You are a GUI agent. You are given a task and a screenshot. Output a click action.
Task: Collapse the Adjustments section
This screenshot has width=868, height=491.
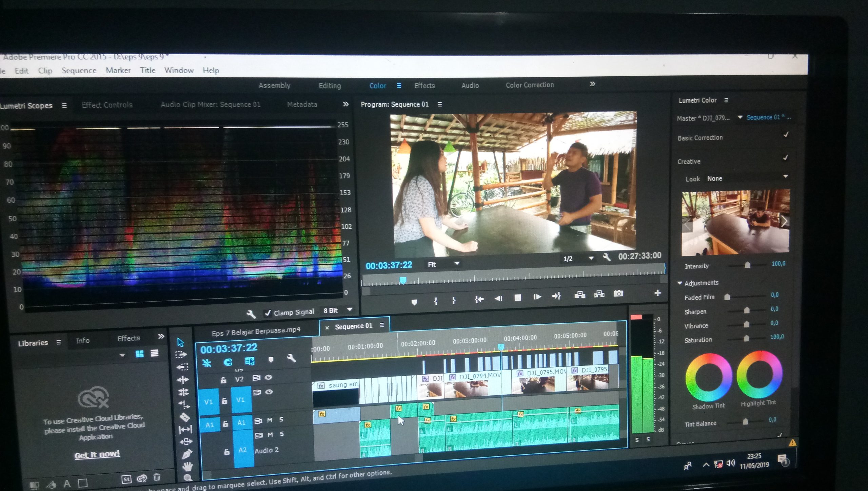[680, 283]
